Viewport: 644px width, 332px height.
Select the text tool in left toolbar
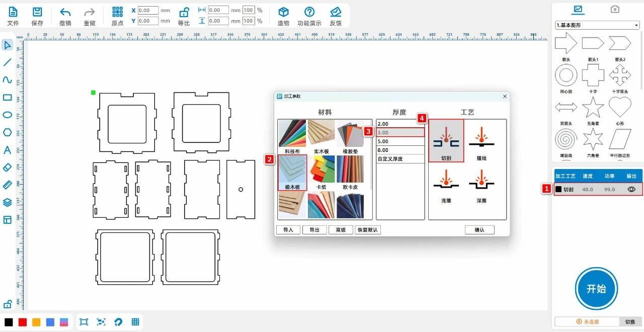pos(7,150)
